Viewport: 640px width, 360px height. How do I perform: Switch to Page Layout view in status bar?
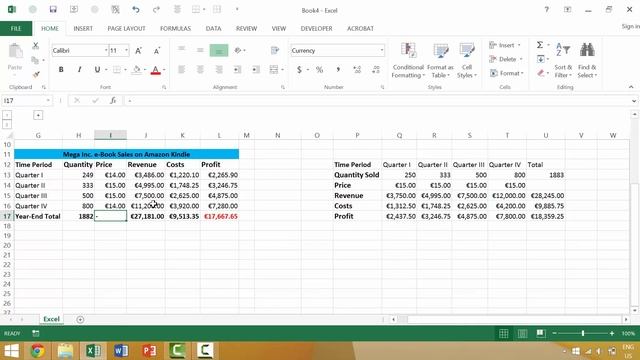coord(522,333)
